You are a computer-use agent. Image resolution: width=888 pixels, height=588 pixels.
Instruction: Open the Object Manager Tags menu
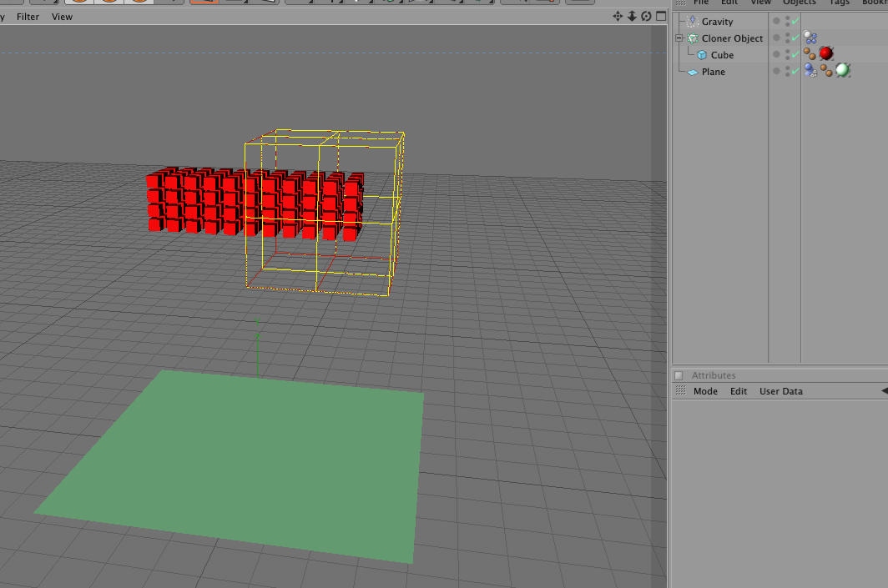click(840, 3)
